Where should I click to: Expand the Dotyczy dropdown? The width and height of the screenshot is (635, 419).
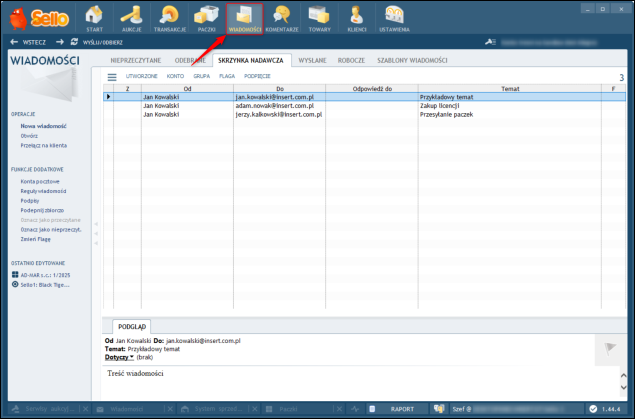119,357
